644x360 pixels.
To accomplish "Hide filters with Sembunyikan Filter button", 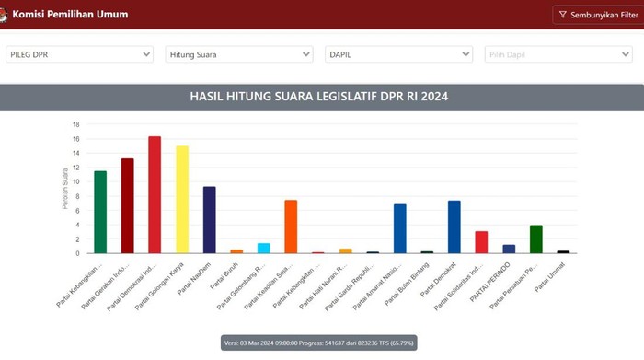I will click(x=598, y=15).
